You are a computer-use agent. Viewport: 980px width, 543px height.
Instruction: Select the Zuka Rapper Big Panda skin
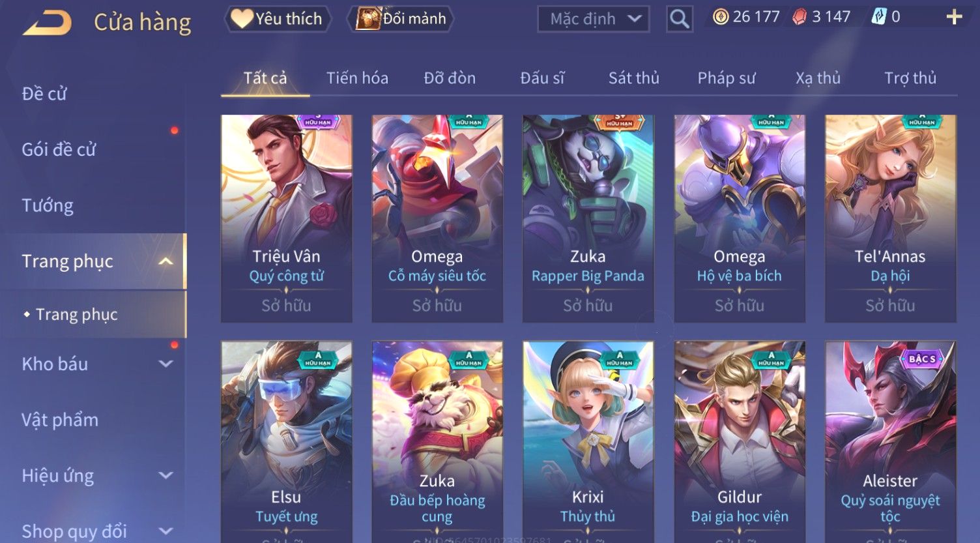588,218
